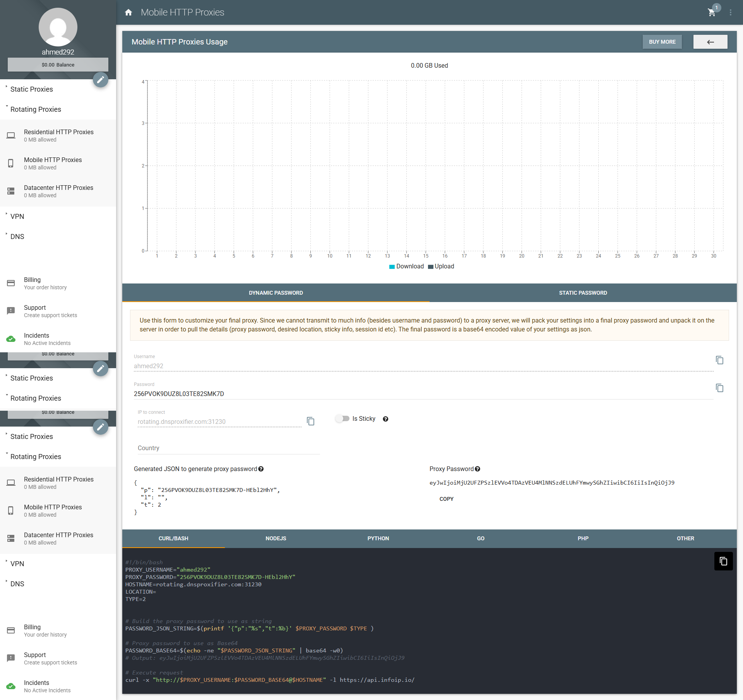Go to the home icon
Screen dimensions: 743x700
(x=128, y=12)
